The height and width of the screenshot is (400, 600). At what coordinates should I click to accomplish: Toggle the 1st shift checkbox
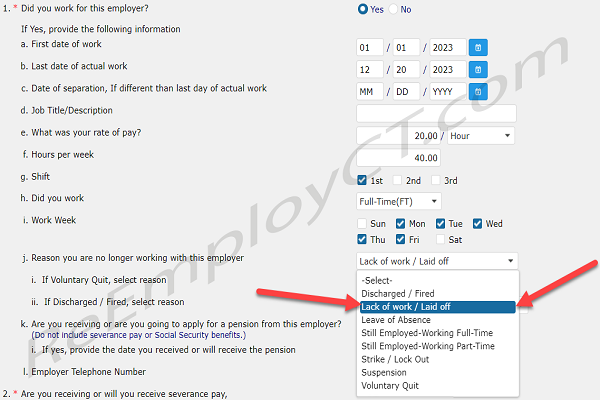tap(363, 180)
